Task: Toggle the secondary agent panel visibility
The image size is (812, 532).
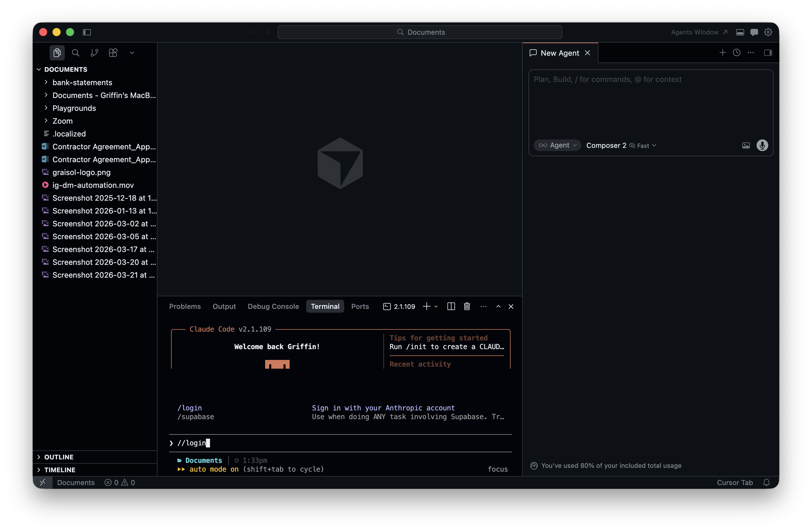Action: [768, 52]
